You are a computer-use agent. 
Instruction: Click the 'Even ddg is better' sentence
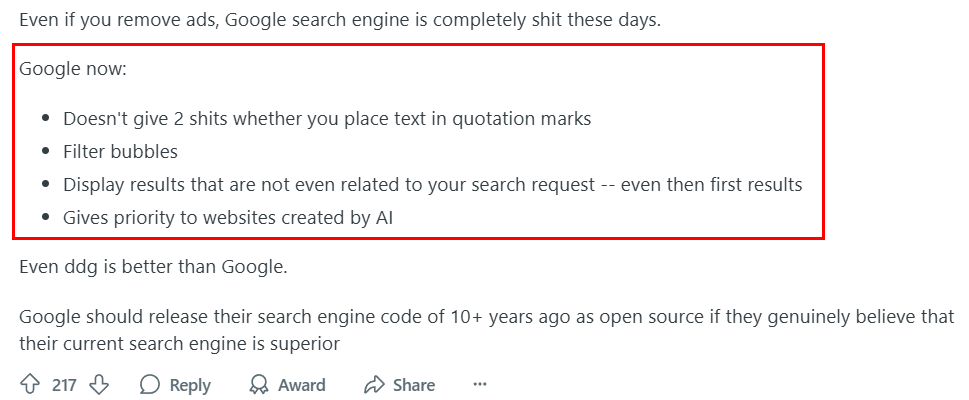pos(153,268)
